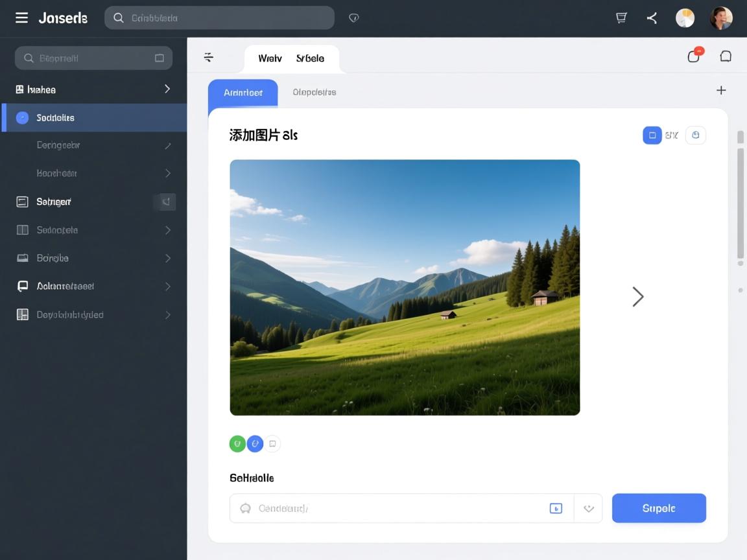Toggle the blue square view button
Image resolution: width=747 pixels, height=560 pixels.
coord(652,135)
